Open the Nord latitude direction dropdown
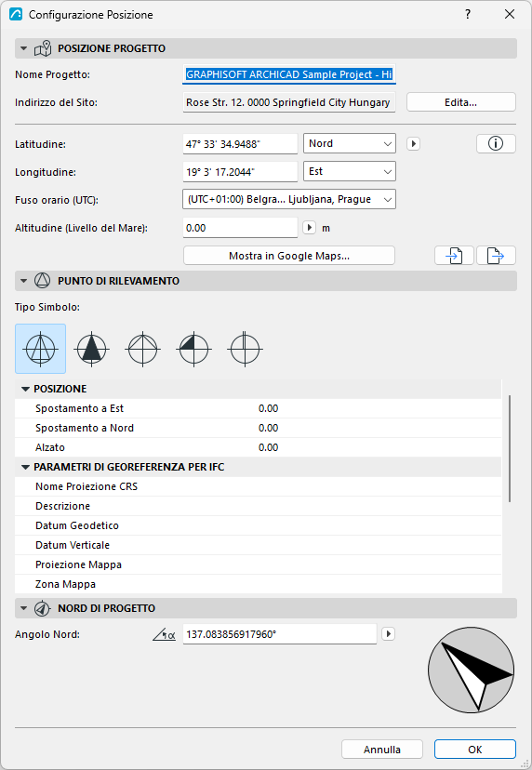The width and height of the screenshot is (532, 770). [x=350, y=143]
